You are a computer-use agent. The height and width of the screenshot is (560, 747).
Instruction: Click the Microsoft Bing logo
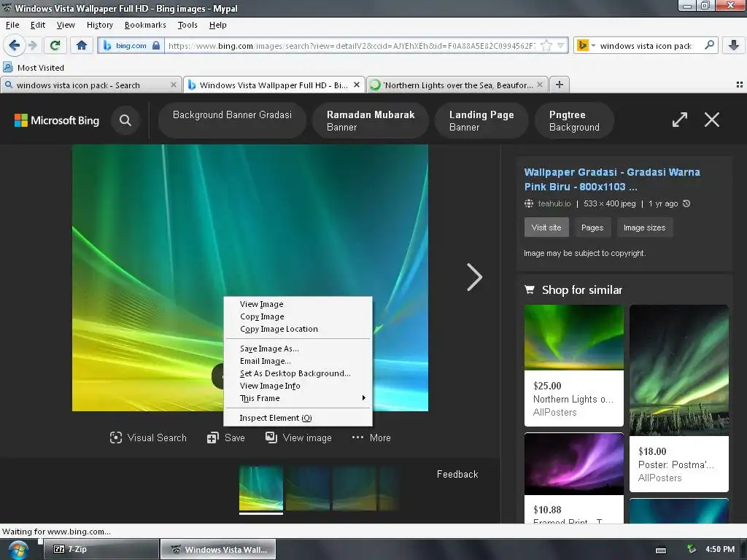tap(57, 120)
